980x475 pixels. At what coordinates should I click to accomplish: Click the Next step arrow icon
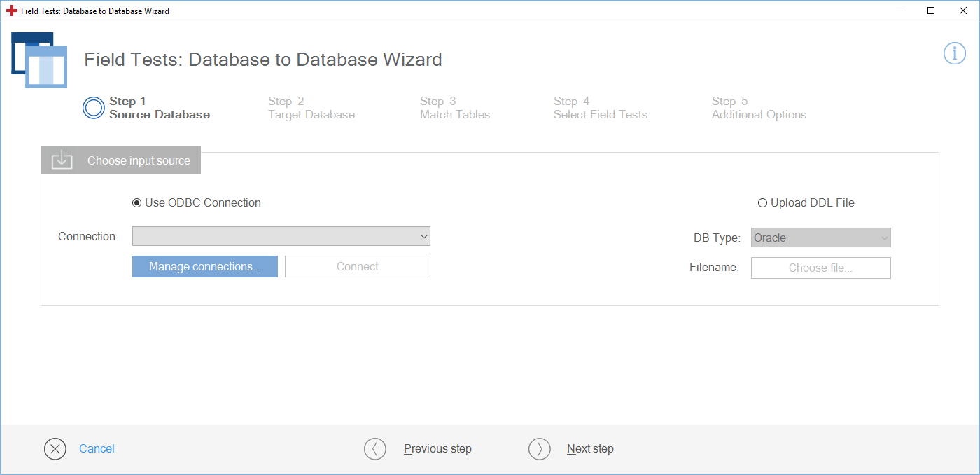point(540,449)
